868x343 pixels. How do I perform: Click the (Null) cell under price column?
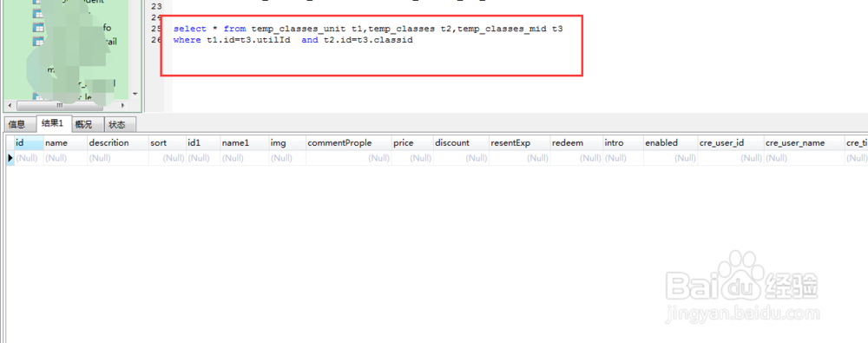coord(412,158)
